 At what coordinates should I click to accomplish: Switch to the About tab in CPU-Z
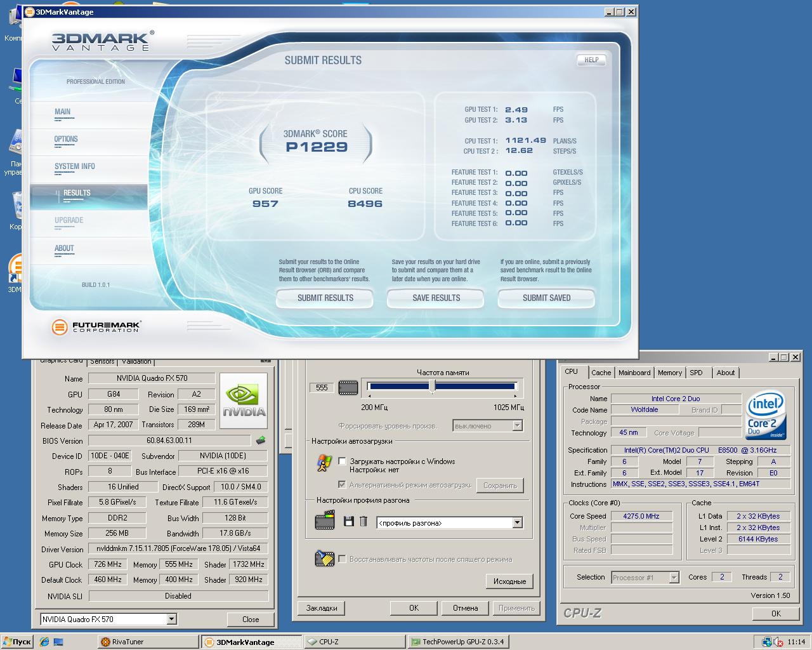click(x=726, y=373)
